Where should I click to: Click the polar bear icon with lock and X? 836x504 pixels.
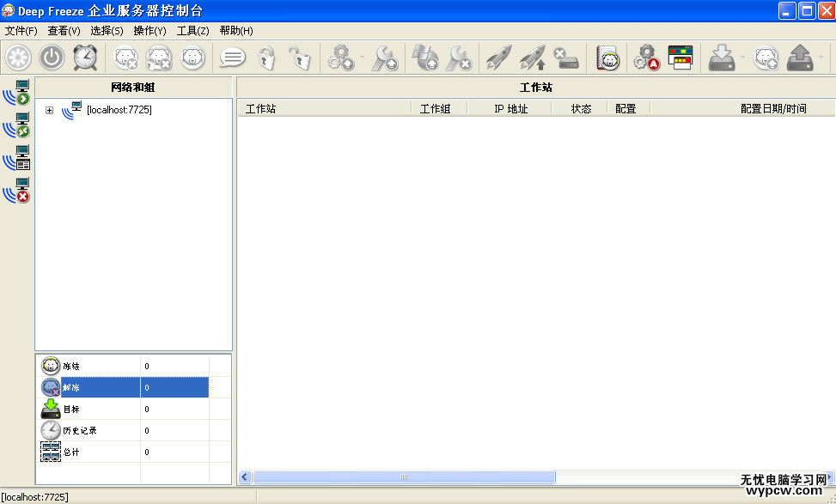(159, 58)
